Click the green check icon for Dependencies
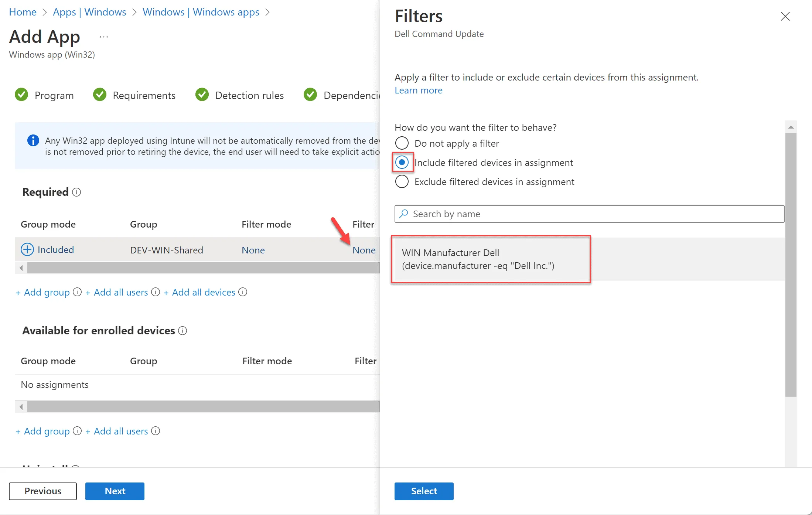Screen dimensions: 812x515 pos(310,95)
